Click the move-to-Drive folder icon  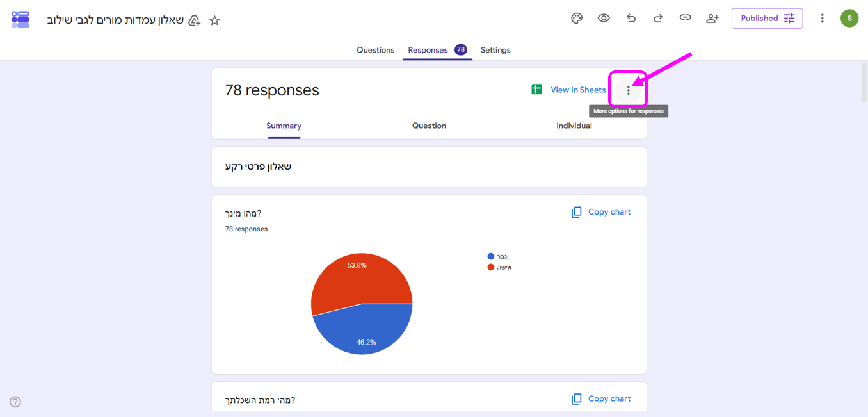point(195,20)
